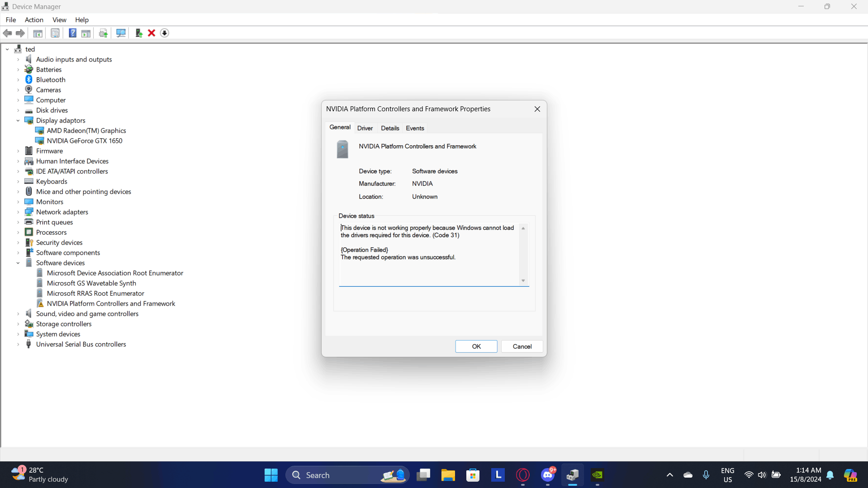Select AMD Radeon(TM) Graphics device
Image resolution: width=868 pixels, height=488 pixels.
(x=86, y=131)
